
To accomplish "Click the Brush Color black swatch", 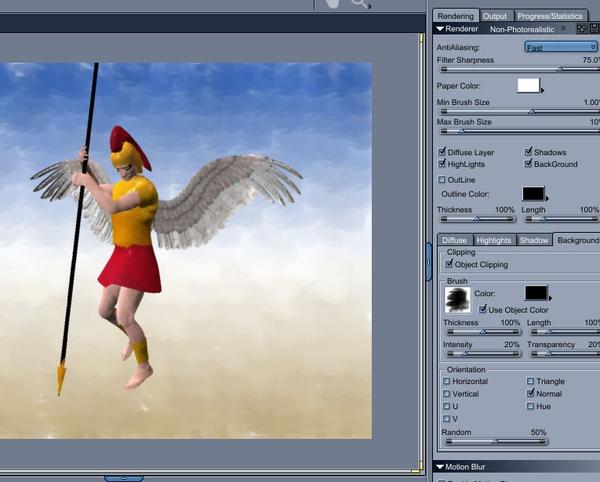I will click(x=536, y=293).
